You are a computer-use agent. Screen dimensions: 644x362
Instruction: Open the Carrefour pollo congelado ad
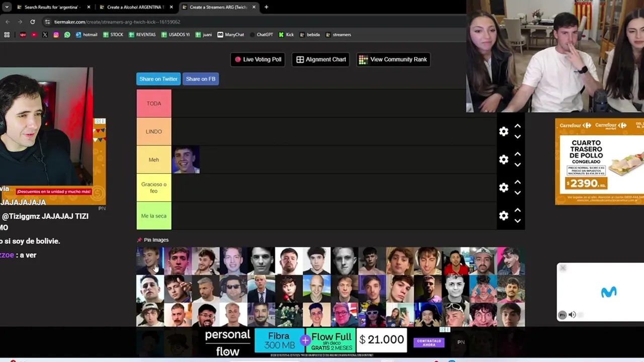point(599,161)
